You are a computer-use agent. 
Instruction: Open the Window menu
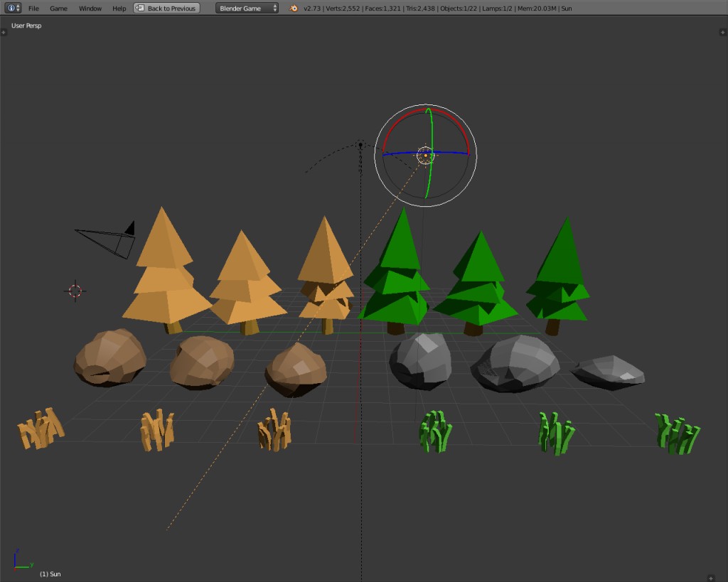(90, 8)
